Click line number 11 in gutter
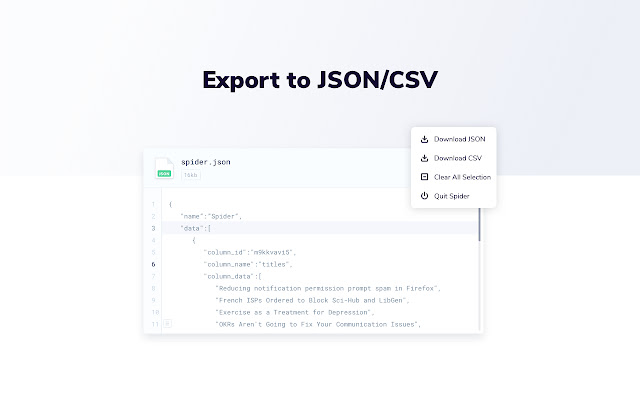Viewport: 640px width, 400px height. [x=155, y=324]
